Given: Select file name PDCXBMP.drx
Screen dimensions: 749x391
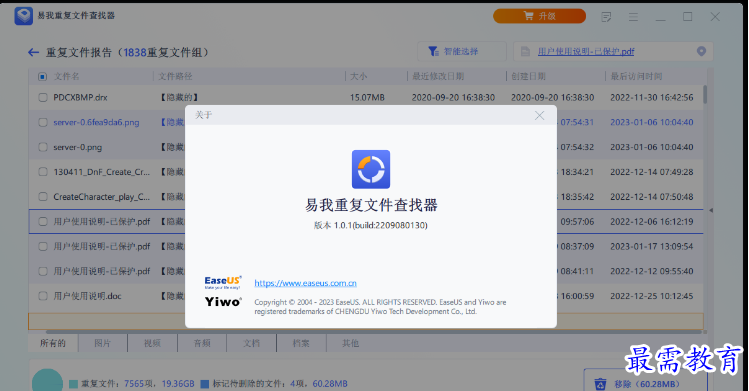Looking at the screenshot, I should pos(80,97).
